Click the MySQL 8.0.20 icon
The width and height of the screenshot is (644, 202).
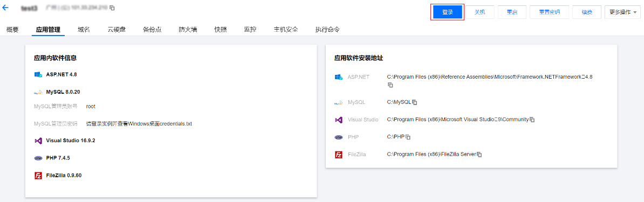click(38, 92)
